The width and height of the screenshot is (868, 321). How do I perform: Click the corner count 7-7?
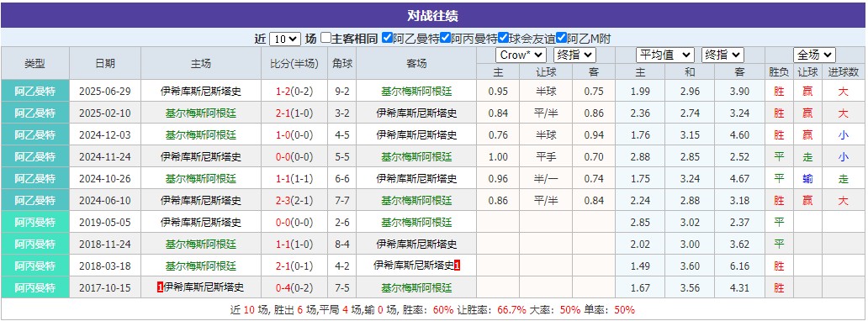tap(341, 200)
